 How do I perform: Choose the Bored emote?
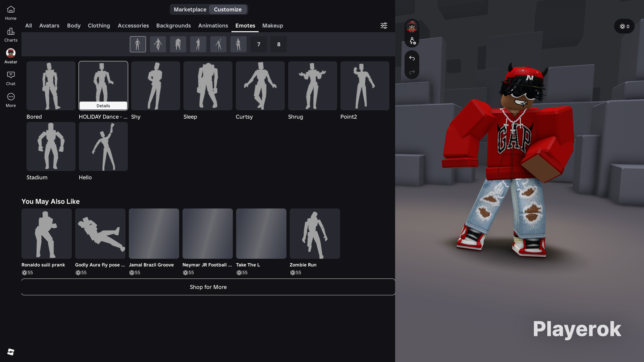(51, 86)
